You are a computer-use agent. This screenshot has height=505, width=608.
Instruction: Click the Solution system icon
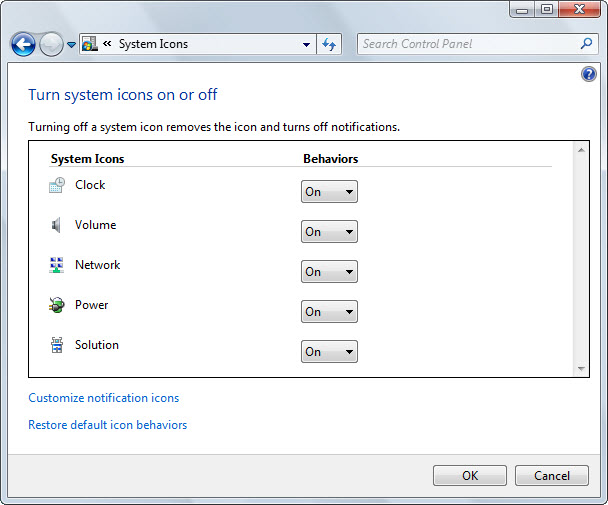57,345
